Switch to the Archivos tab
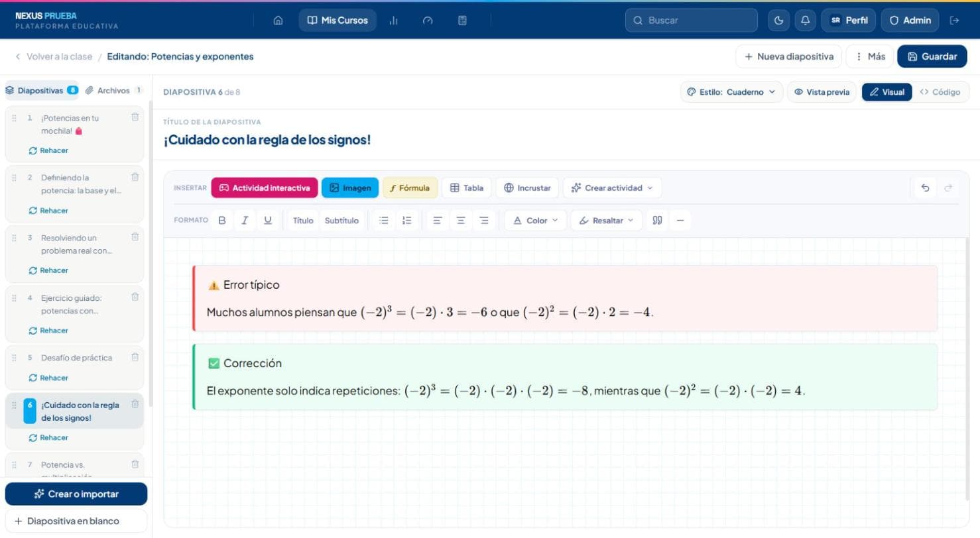 coord(114,91)
